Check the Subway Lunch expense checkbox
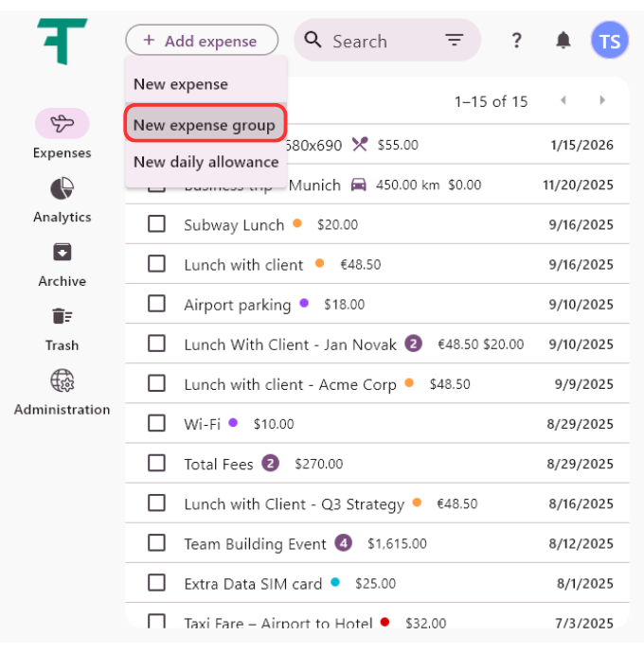 click(156, 224)
